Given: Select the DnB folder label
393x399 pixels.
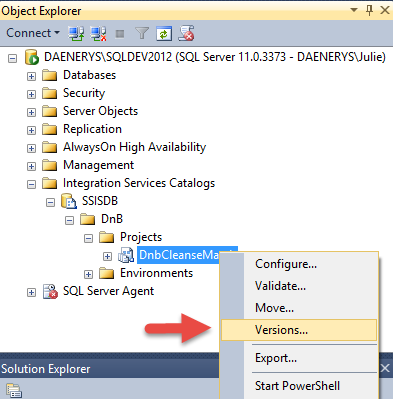Looking at the screenshot, I should pyautogui.click(x=112, y=219).
